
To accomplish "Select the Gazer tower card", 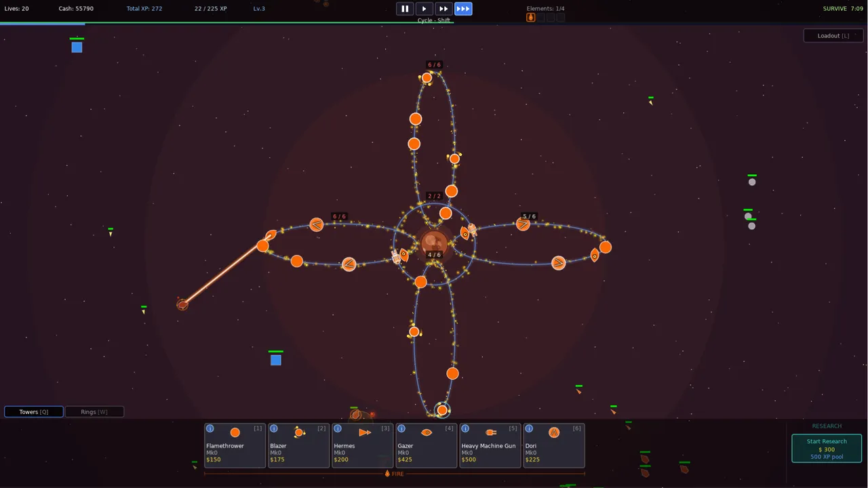I will click(x=426, y=445).
